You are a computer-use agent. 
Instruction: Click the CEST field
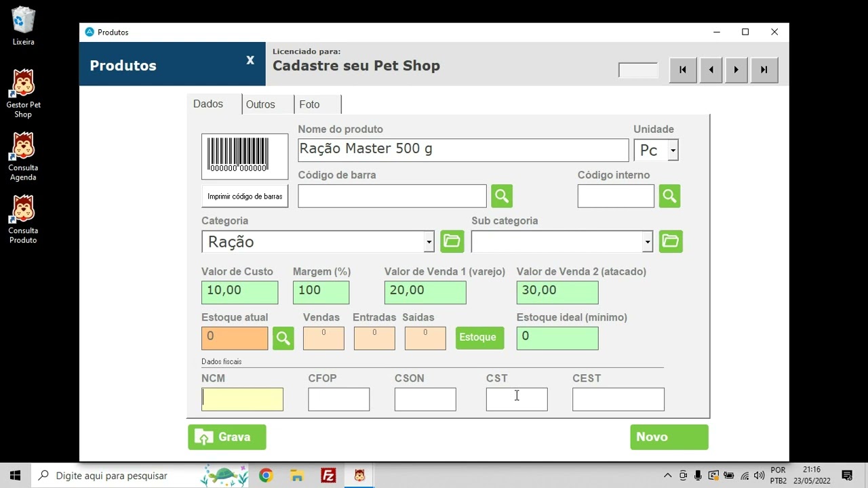click(618, 399)
